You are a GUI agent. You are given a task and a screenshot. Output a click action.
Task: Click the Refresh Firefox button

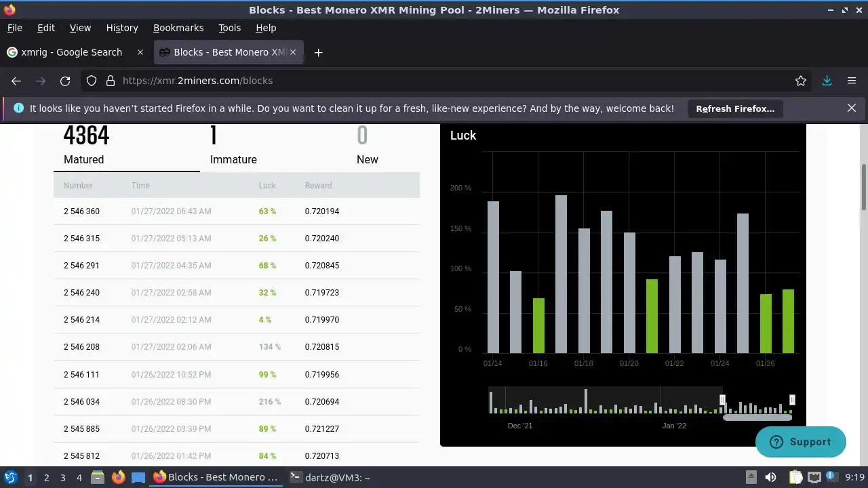tap(735, 108)
